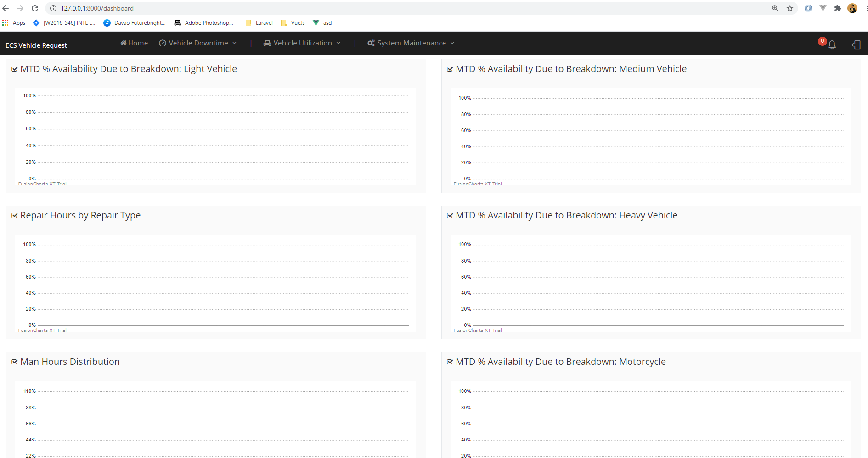Go back using browser back arrow
The height and width of the screenshot is (458, 868).
[6, 8]
